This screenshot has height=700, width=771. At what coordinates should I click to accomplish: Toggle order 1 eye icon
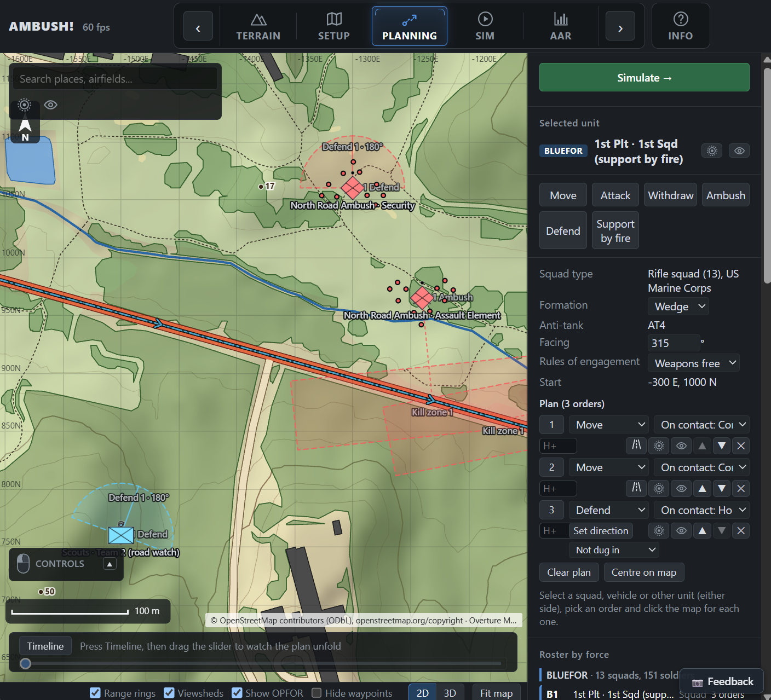click(681, 446)
